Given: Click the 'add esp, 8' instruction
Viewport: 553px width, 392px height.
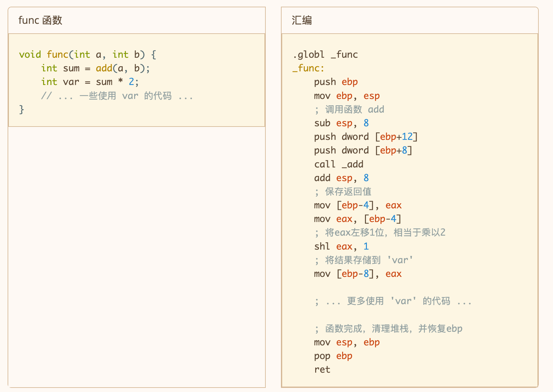Looking at the screenshot, I should click(342, 178).
